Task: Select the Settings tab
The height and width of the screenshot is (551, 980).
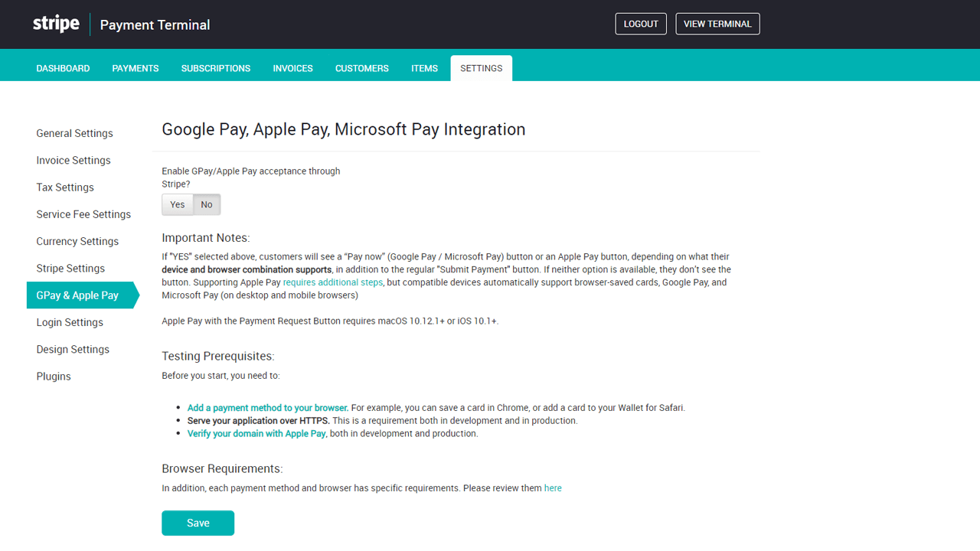Action: click(x=482, y=68)
